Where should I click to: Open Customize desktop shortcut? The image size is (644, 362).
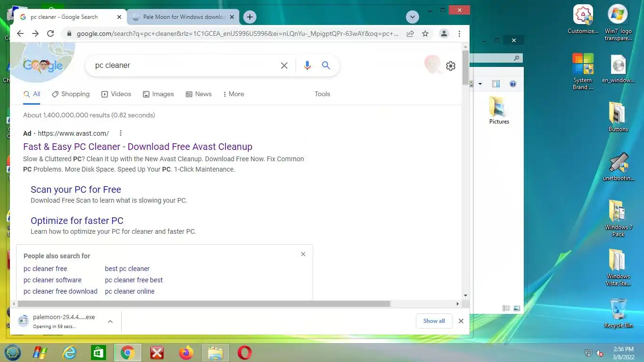pos(583,20)
